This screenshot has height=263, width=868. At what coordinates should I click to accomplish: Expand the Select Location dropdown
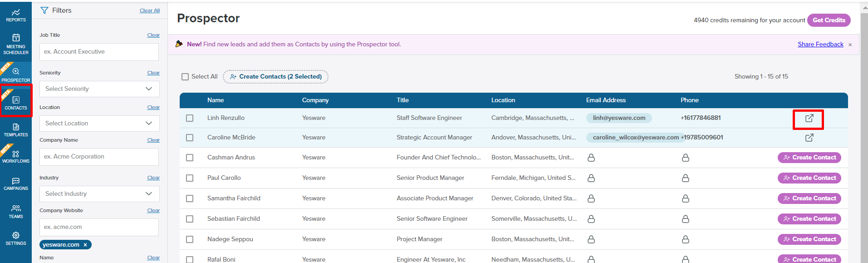coord(99,124)
